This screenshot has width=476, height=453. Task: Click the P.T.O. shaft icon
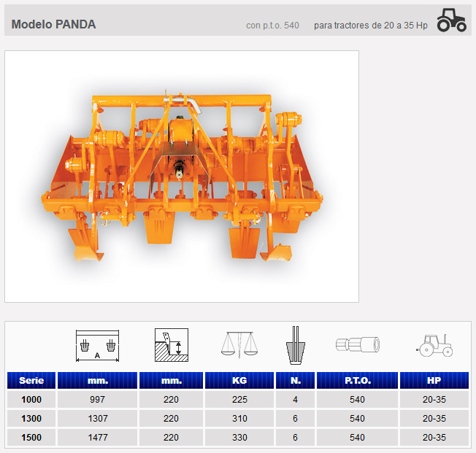[358, 344]
